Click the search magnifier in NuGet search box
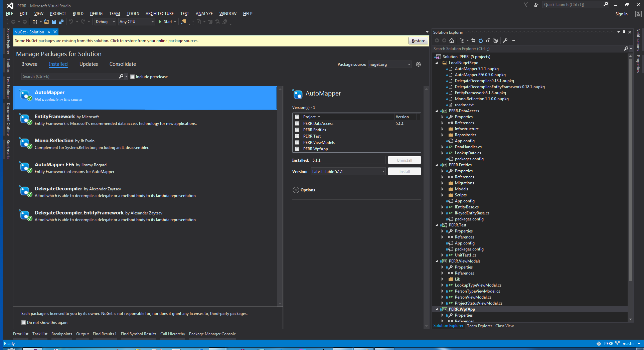 point(121,76)
